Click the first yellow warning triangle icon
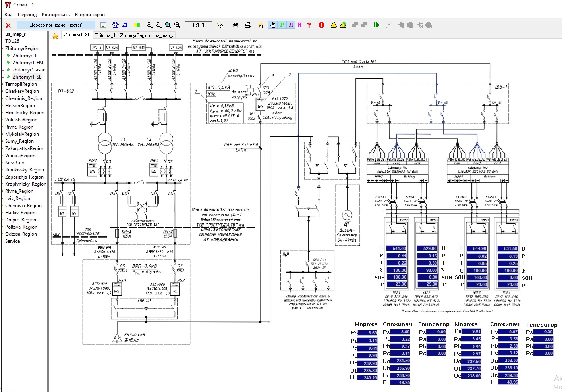 click(x=334, y=25)
